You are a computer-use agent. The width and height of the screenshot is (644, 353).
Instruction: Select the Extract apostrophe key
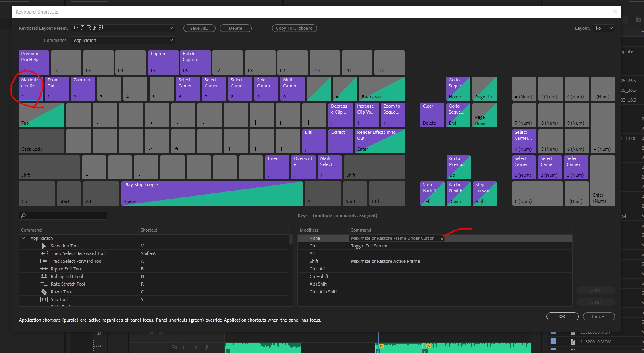pos(341,141)
